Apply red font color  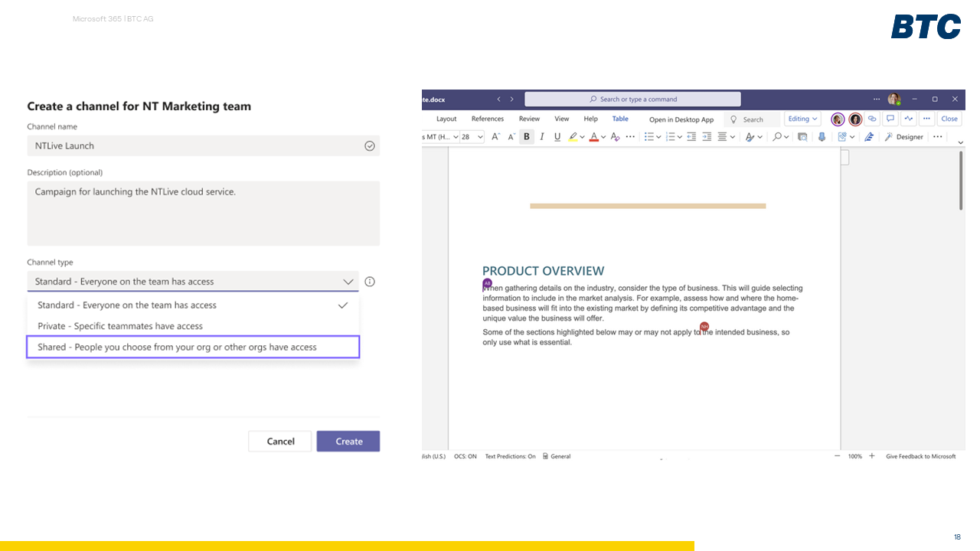pos(593,137)
